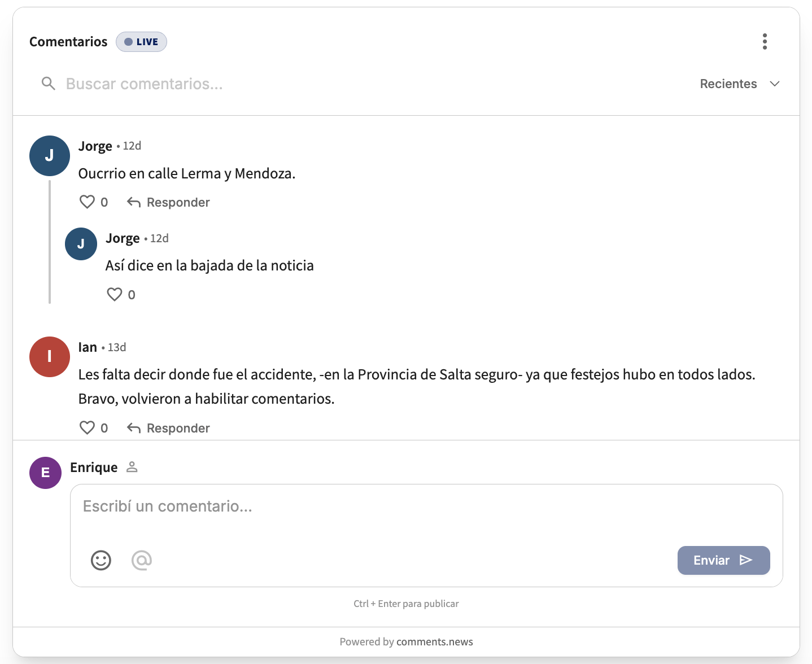Click text 'Así dice en la bajada de la noticia'
The height and width of the screenshot is (664, 812).
click(209, 265)
